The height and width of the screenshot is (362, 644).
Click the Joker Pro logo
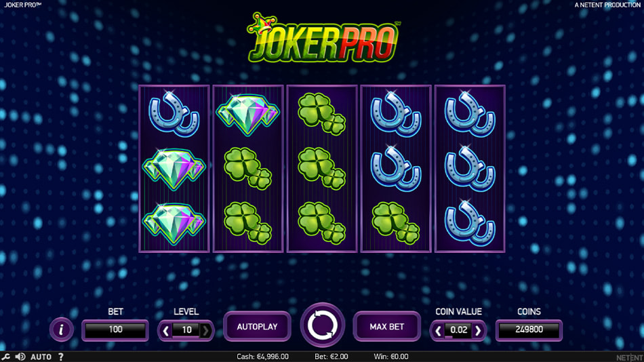pos(323,38)
